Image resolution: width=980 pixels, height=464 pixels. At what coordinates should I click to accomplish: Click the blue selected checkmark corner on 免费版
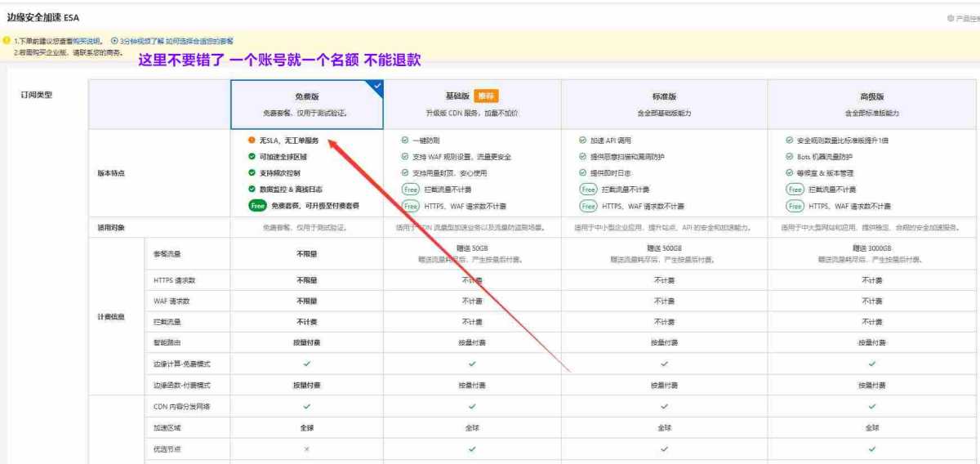pyautogui.click(x=377, y=84)
